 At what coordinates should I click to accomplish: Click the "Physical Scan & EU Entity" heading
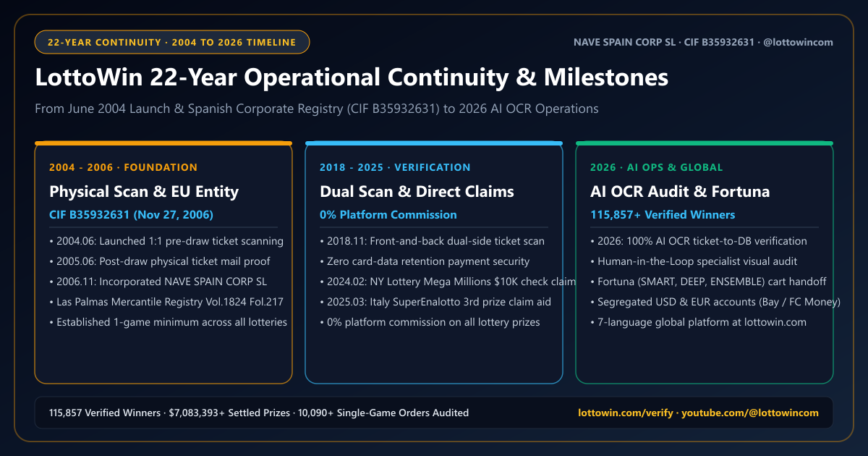pos(144,191)
